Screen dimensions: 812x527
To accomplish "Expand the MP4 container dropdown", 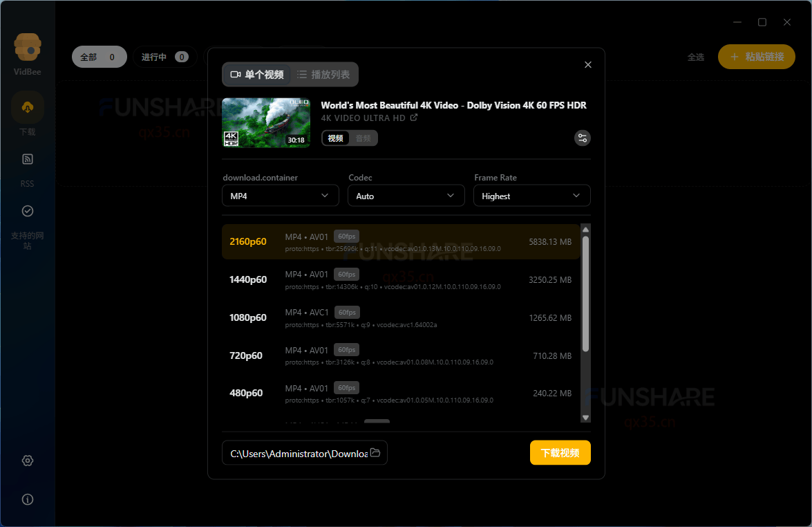I will 280,196.
